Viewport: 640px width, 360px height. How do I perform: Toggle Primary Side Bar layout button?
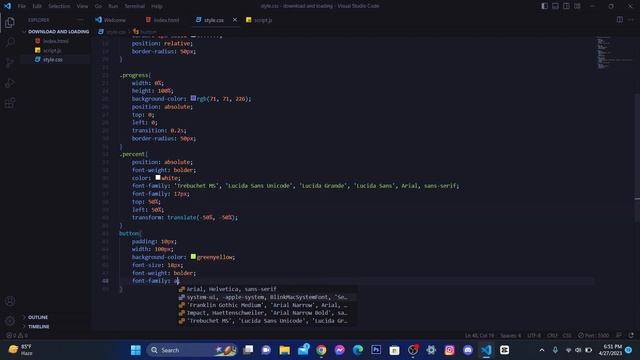544,6
